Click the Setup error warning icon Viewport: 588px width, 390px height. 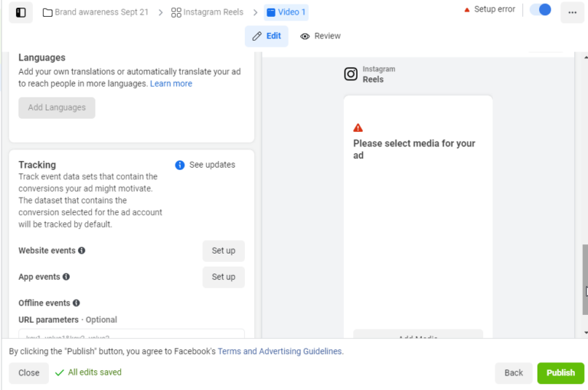(467, 10)
